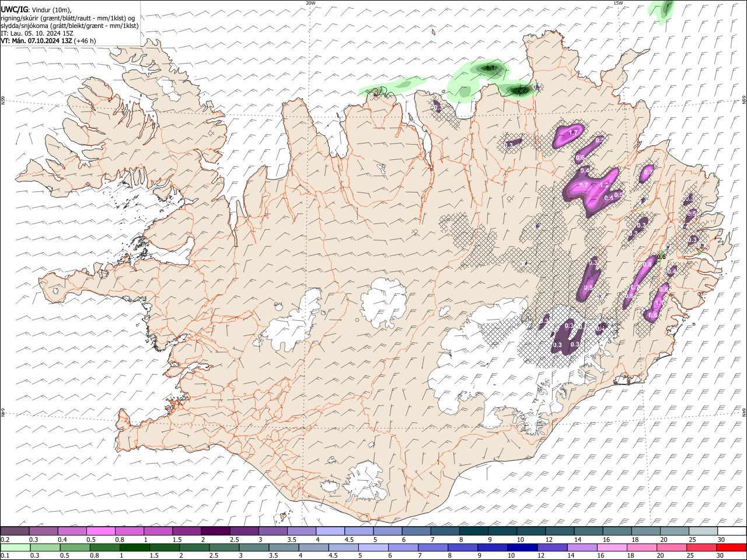Click the '20W' longitude label at the top
The image size is (747, 560).
coord(310,3)
